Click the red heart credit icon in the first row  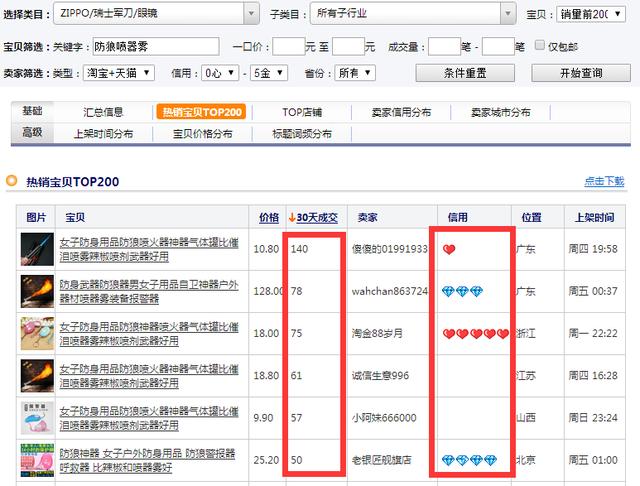(449, 249)
